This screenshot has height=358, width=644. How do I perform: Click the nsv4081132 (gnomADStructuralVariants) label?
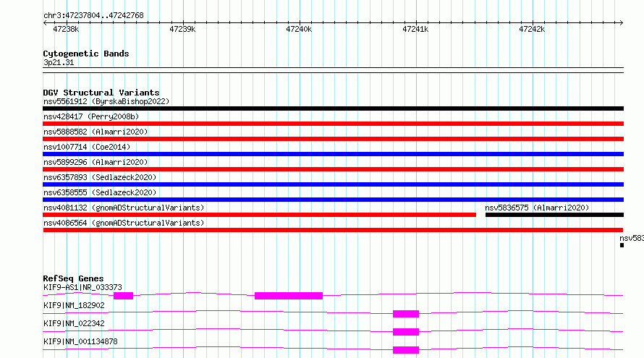click(x=124, y=208)
